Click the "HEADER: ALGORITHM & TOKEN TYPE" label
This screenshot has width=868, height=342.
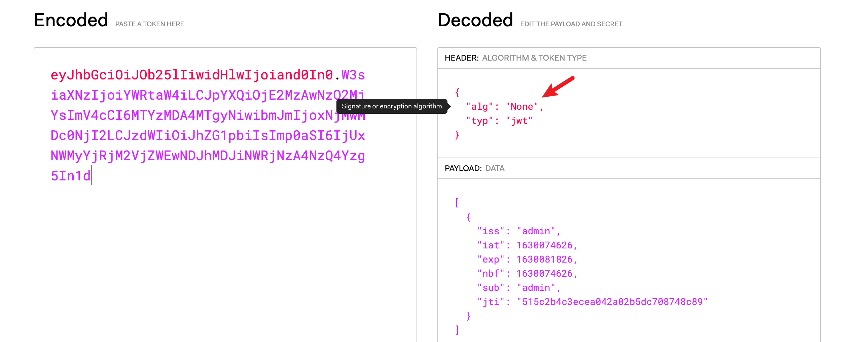515,58
